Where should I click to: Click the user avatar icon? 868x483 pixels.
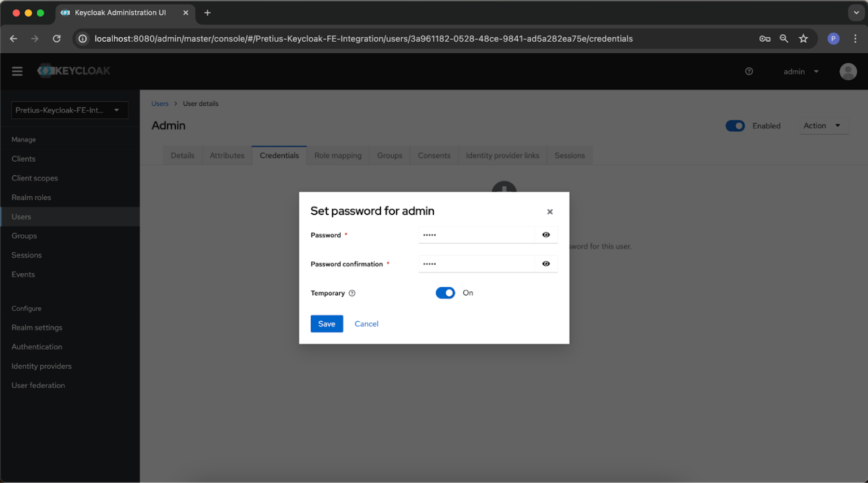pos(848,71)
